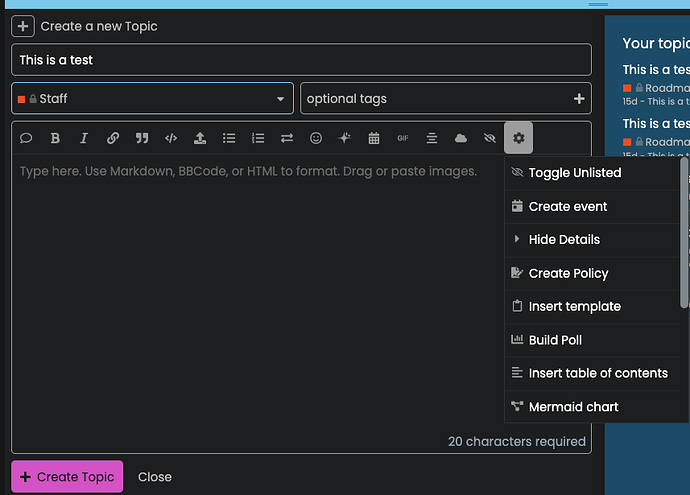
Task: Insert a hyperlink with the link icon
Action: point(113,138)
